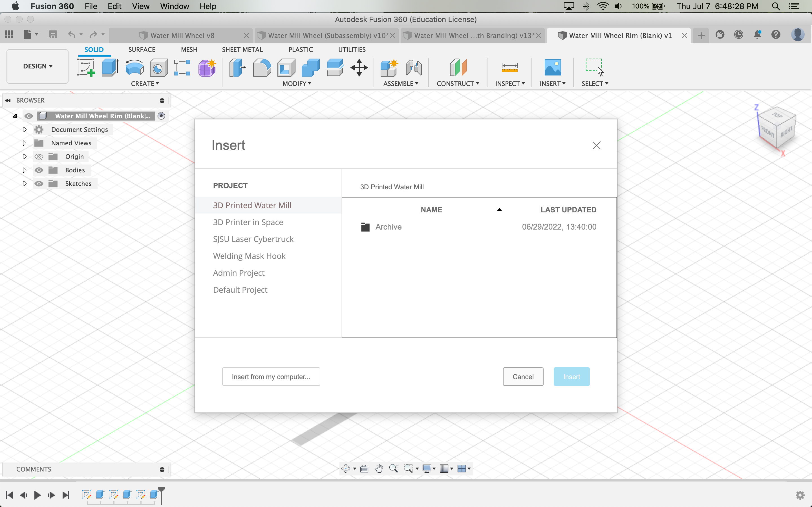Open the Window menu

click(x=174, y=6)
